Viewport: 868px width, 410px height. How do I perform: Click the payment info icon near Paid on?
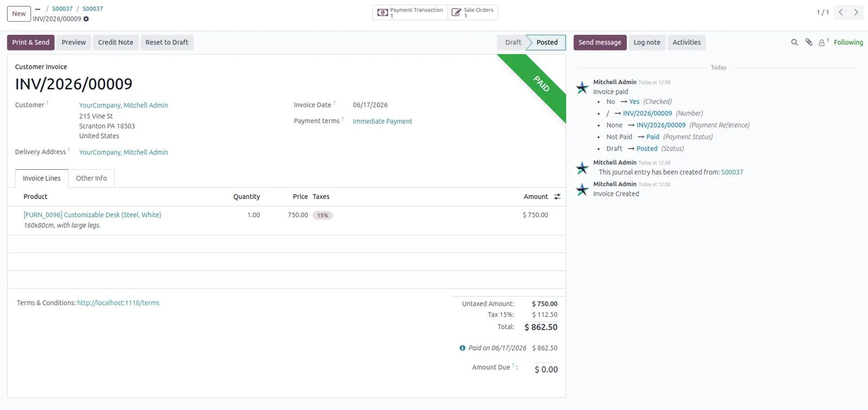point(462,348)
